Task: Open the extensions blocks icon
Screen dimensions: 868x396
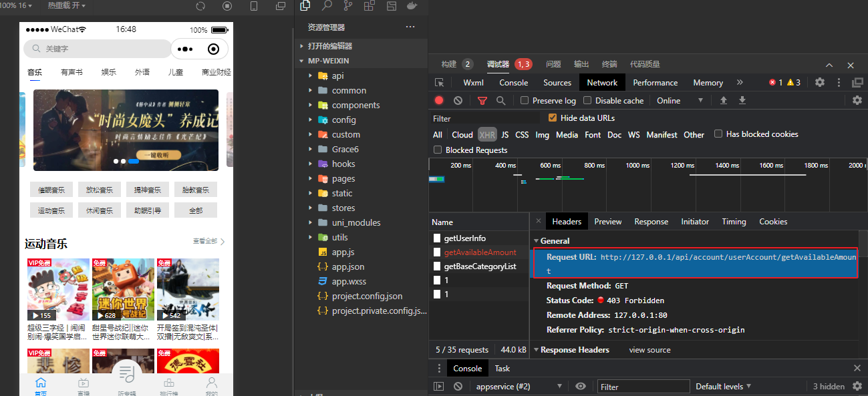Action: (x=370, y=6)
